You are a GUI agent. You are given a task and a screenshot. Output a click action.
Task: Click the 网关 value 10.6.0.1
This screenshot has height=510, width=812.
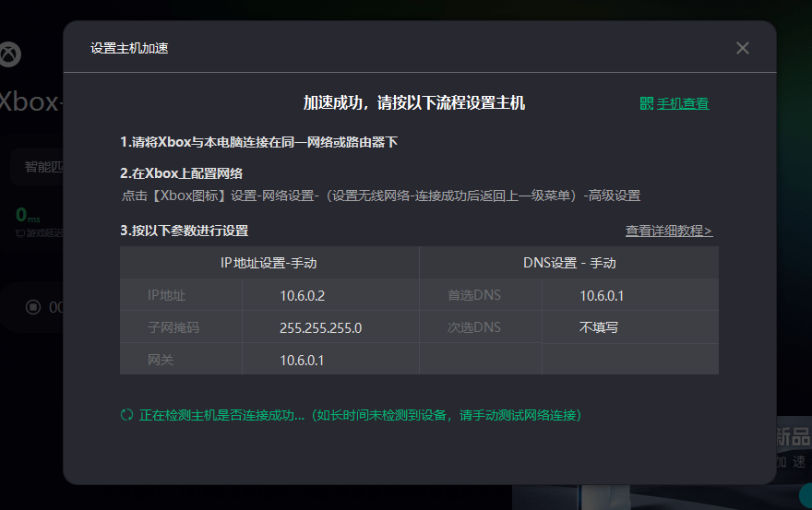click(302, 360)
